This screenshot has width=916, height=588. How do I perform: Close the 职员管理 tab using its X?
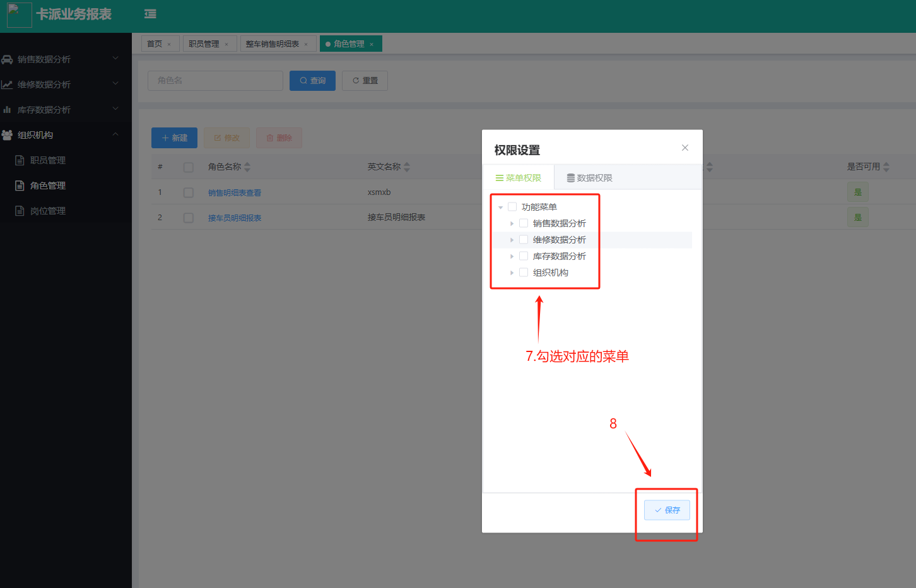[x=226, y=44]
